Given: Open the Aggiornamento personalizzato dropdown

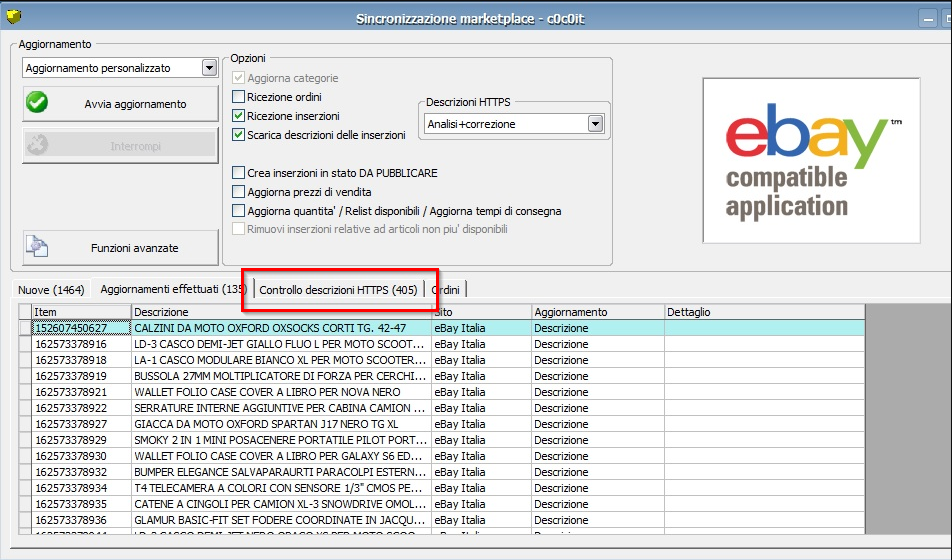Looking at the screenshot, I should 209,67.
